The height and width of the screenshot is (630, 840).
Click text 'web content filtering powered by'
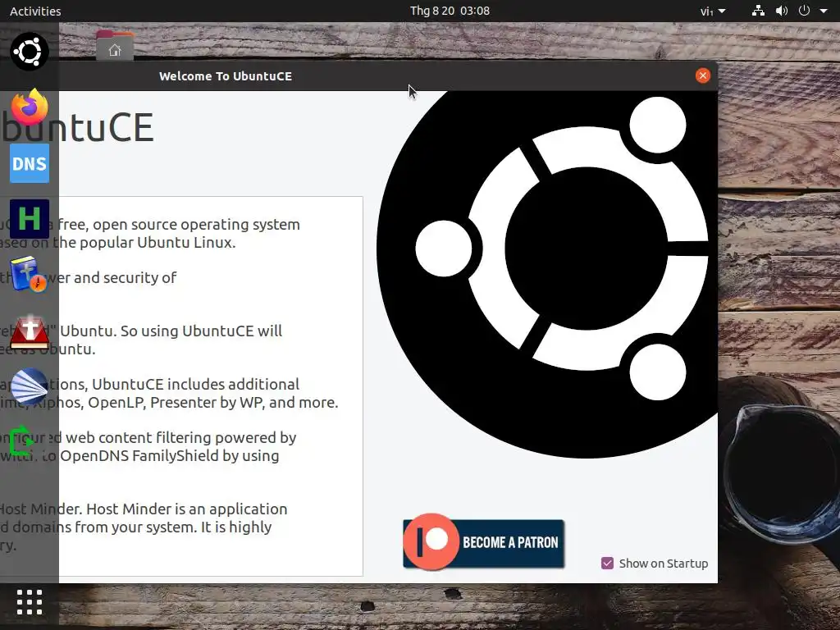tap(180, 438)
